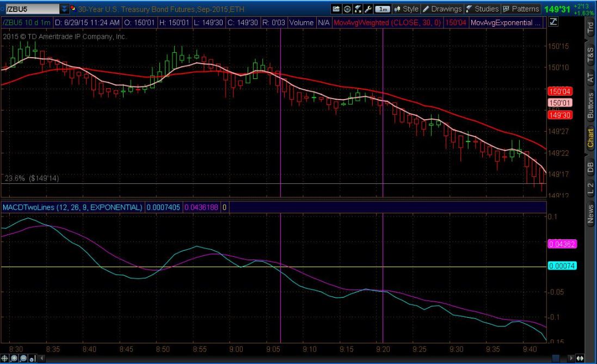
Task: Expand the symbol selector dropdown arrow
Action: pos(64,9)
